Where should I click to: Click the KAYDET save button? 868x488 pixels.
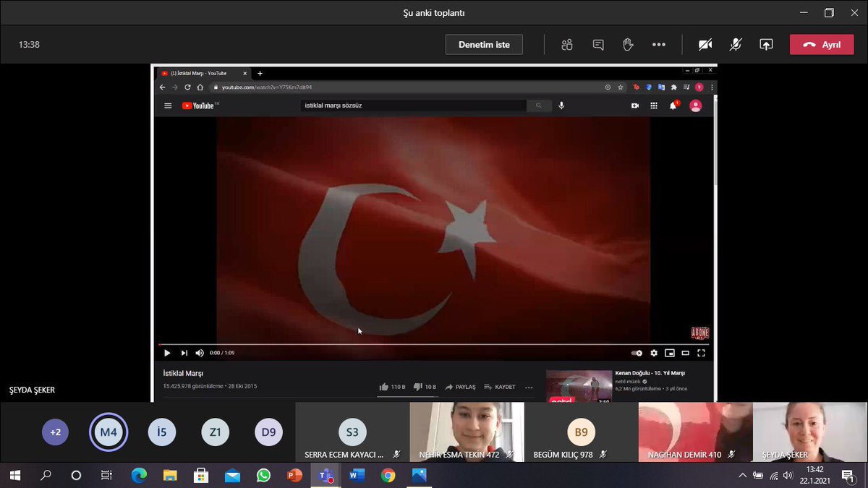coord(500,387)
